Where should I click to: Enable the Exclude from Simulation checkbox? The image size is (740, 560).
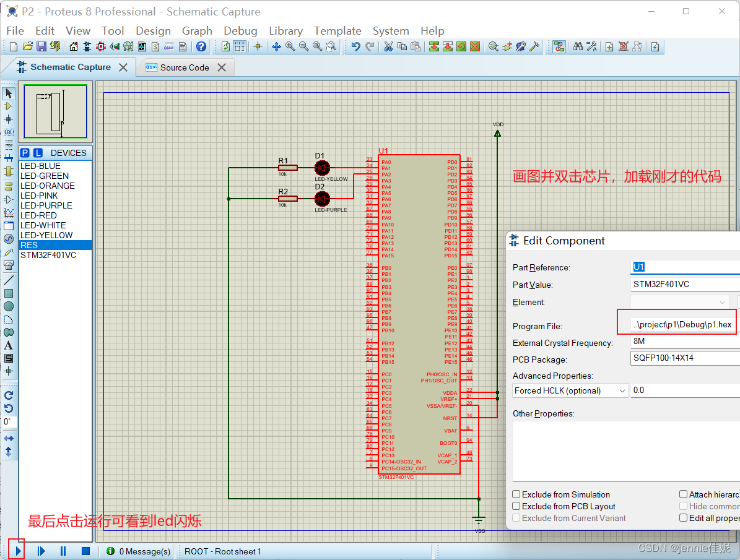[516, 494]
